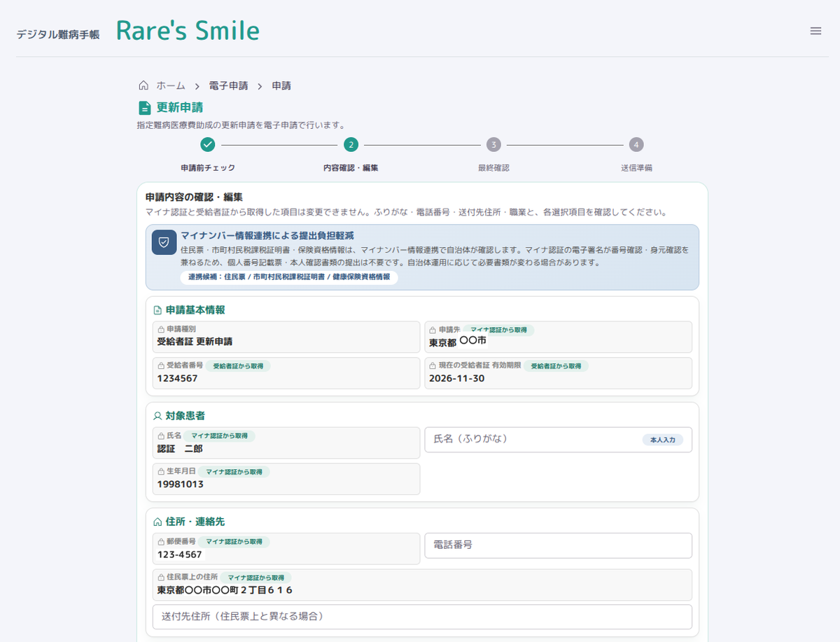Select step 2 内容確認・編集

(x=351, y=145)
